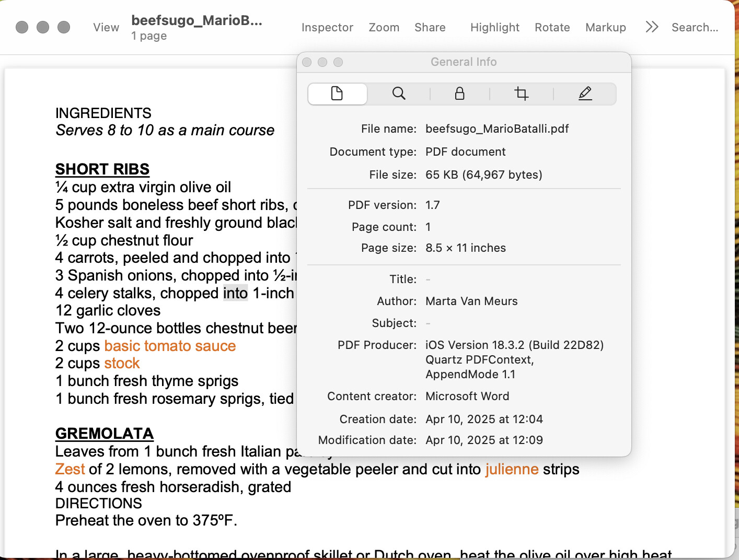
Task: Open the Annotations pencil tab
Action: (x=585, y=94)
